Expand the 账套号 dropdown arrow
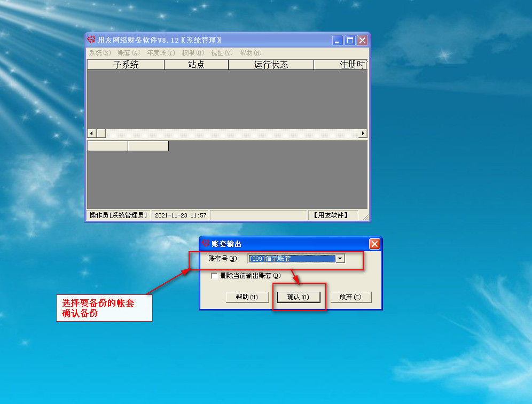This screenshot has width=532, height=404. tap(340, 259)
